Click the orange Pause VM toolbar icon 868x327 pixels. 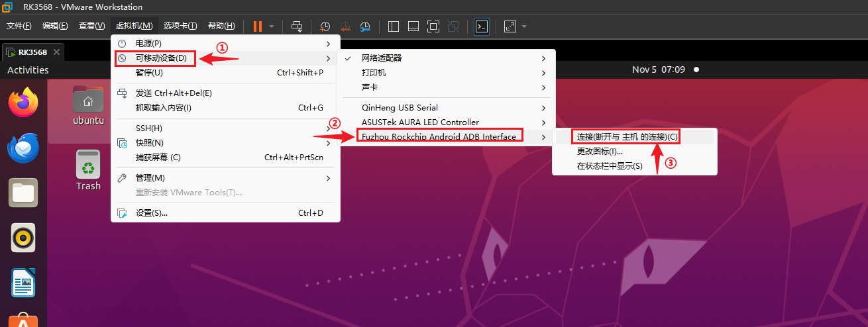tap(257, 26)
